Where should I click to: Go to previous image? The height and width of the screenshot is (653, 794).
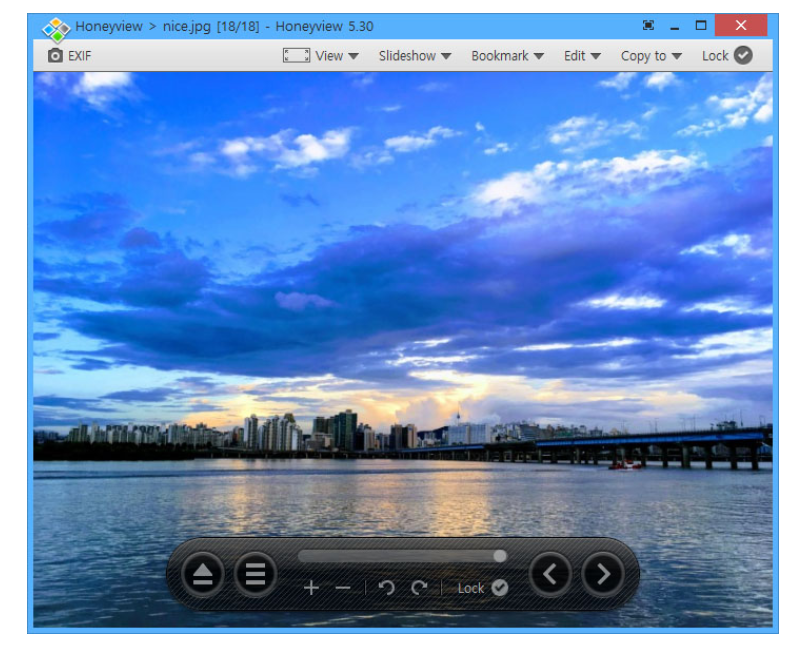click(x=550, y=574)
